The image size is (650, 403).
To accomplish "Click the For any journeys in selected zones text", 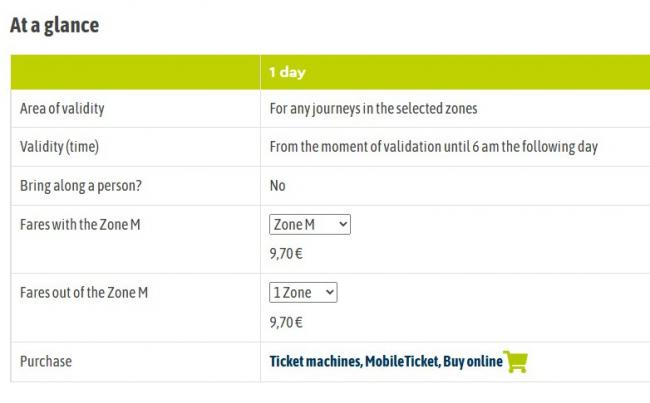I will pyautogui.click(x=374, y=109).
